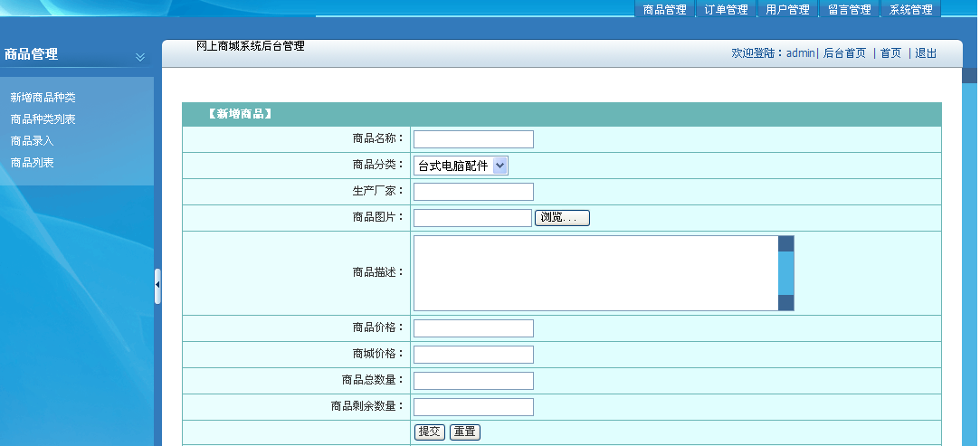The image size is (980, 446).
Task: Open 商品列表 in the sidebar
Action: point(32,163)
